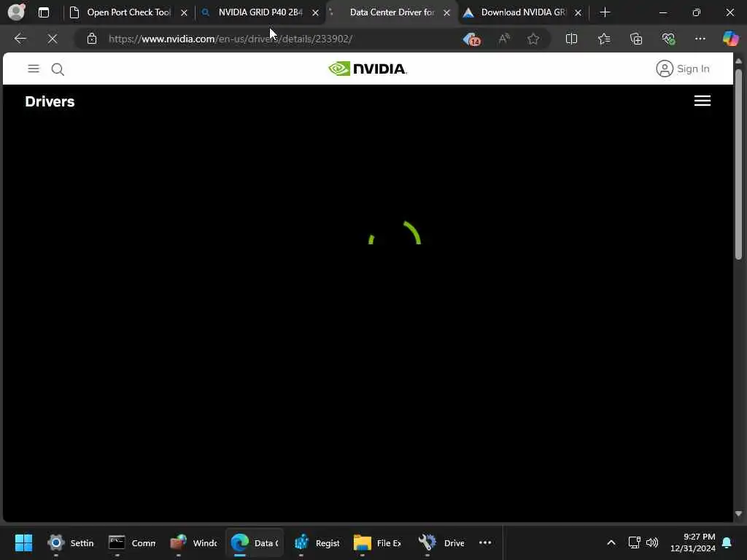747x560 pixels.
Task: Open a new browser tab
Action: point(605,12)
